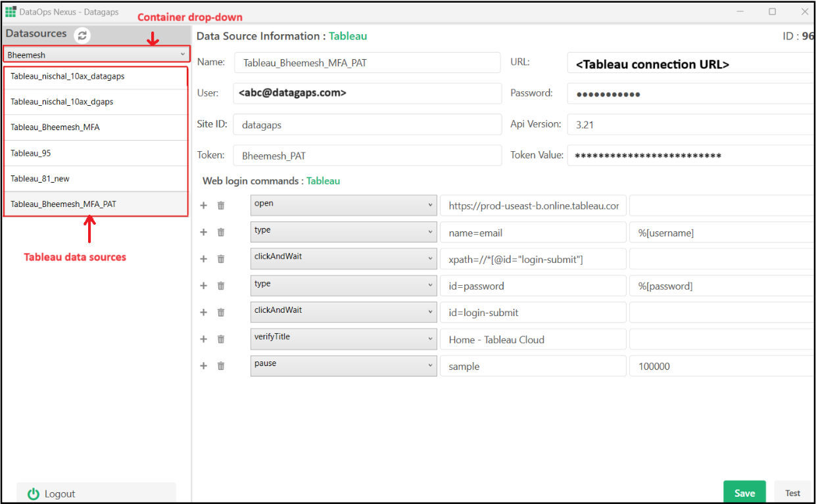Click the empty value field of verifyTitle row
This screenshot has width=816, height=504.
[722, 340]
